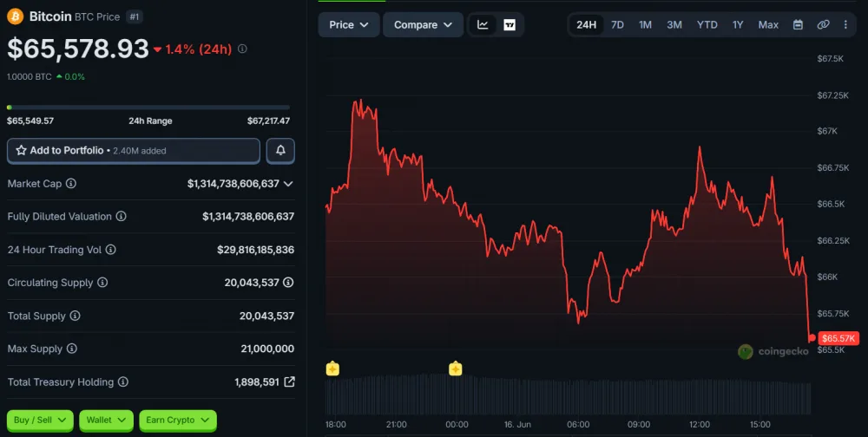
Task: Click the trading volume value $29,816,185,836
Action: [255, 250]
